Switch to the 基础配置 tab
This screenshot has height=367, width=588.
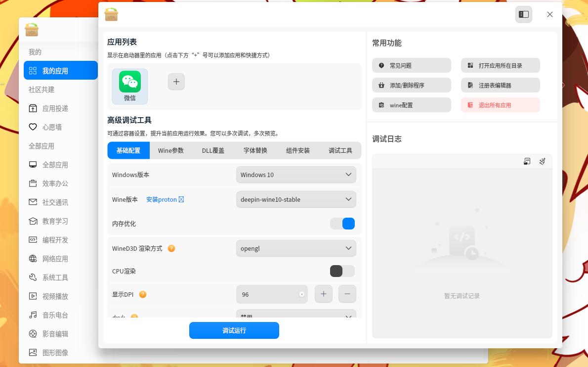click(128, 150)
